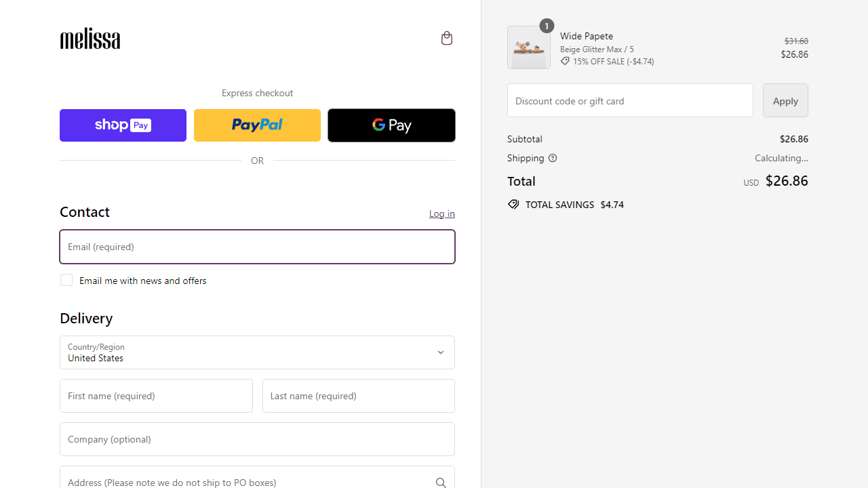Pay with PayPal express button
The width and height of the screenshot is (868, 488).
tap(257, 125)
